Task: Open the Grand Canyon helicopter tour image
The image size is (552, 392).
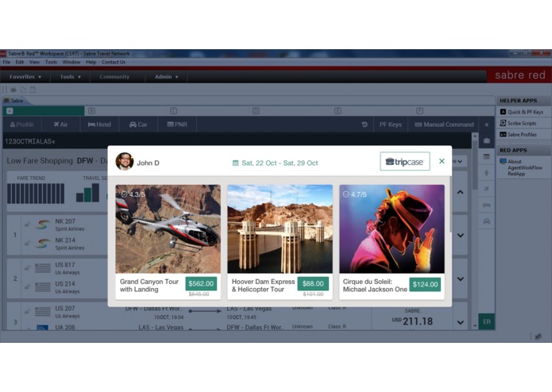Action: 168,229
